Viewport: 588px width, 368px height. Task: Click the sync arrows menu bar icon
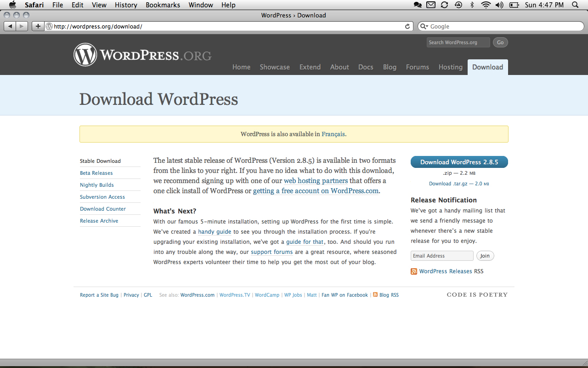coord(444,5)
